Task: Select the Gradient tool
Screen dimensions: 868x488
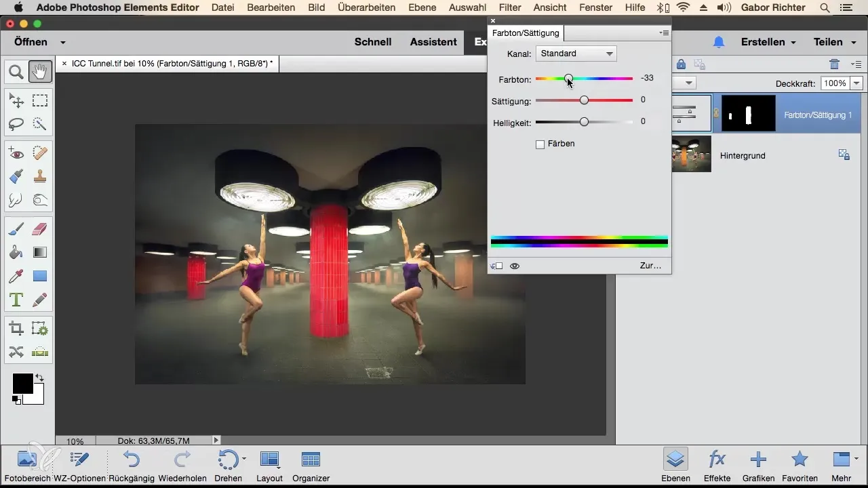Action: pos(40,253)
